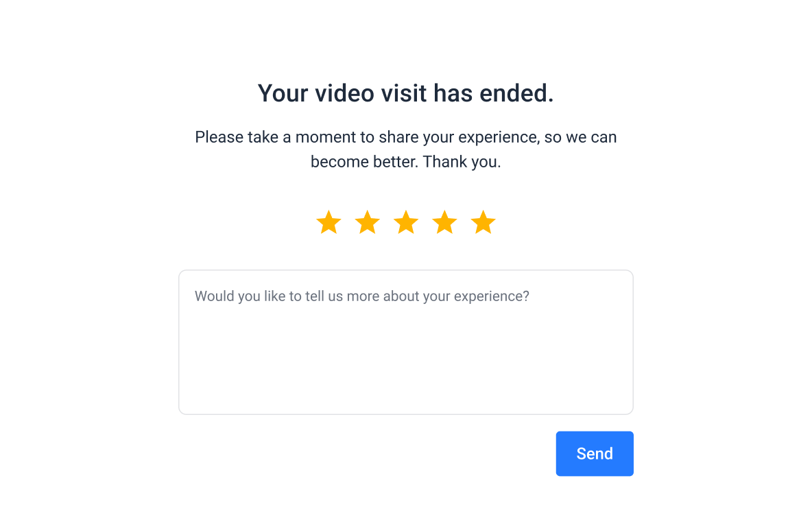Click the first rating star

pyautogui.click(x=329, y=223)
